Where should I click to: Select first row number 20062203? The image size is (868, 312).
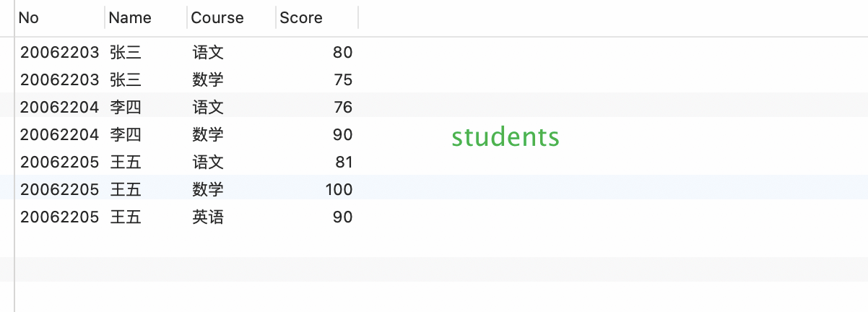59,52
